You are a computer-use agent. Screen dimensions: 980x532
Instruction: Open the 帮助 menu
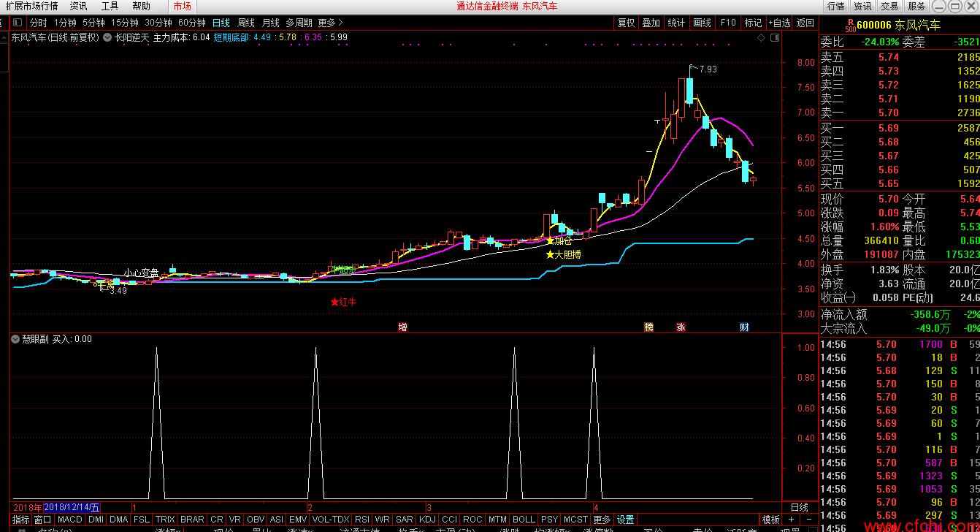tap(141, 6)
